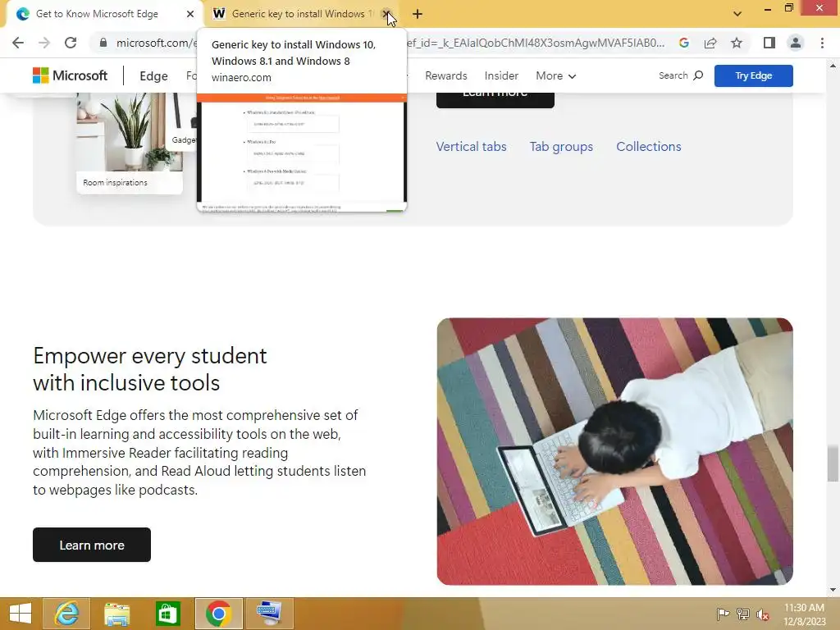Open the Windows Start button
The height and width of the screenshot is (630, 840).
(x=21, y=614)
